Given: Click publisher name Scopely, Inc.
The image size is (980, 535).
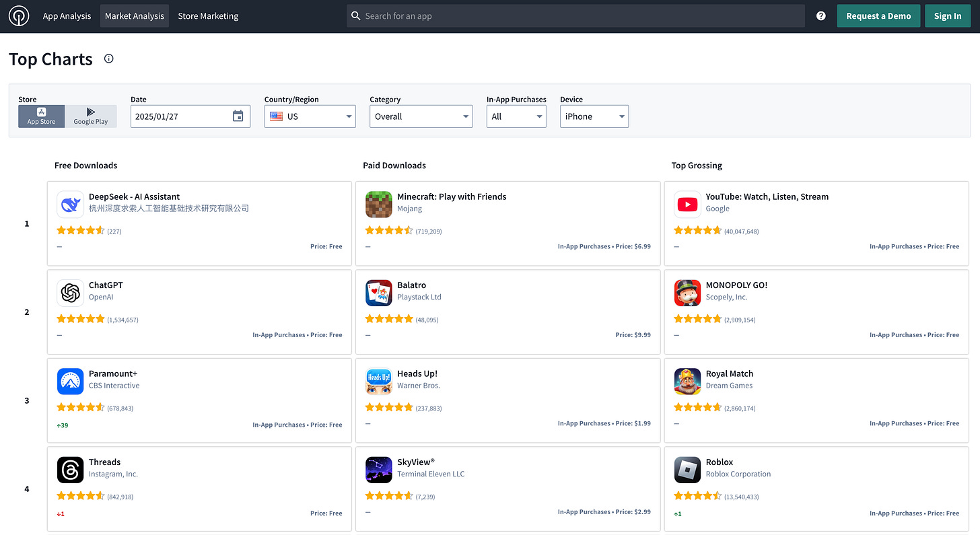Looking at the screenshot, I should coord(726,297).
